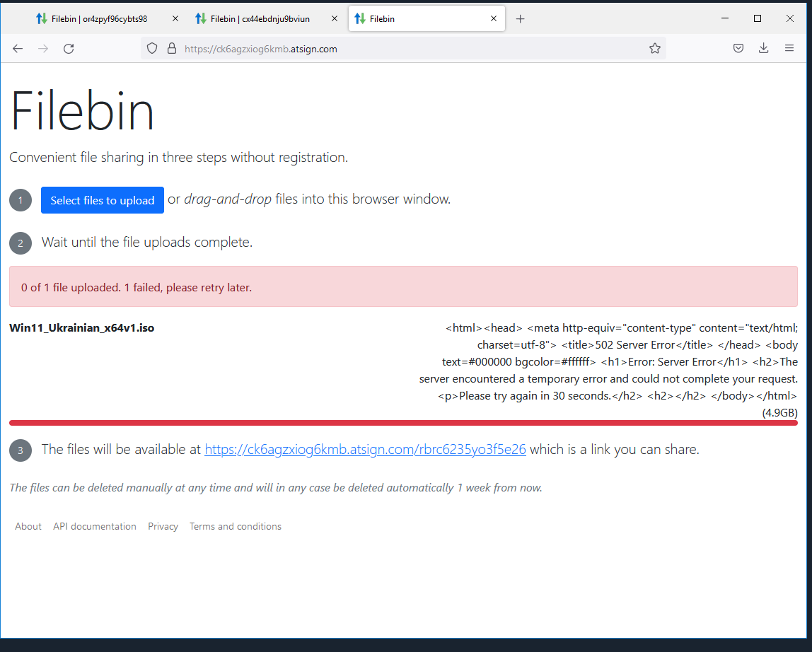The image size is (812, 652).
Task: Open the tracking protection shield icon
Action: pyautogui.click(x=152, y=49)
